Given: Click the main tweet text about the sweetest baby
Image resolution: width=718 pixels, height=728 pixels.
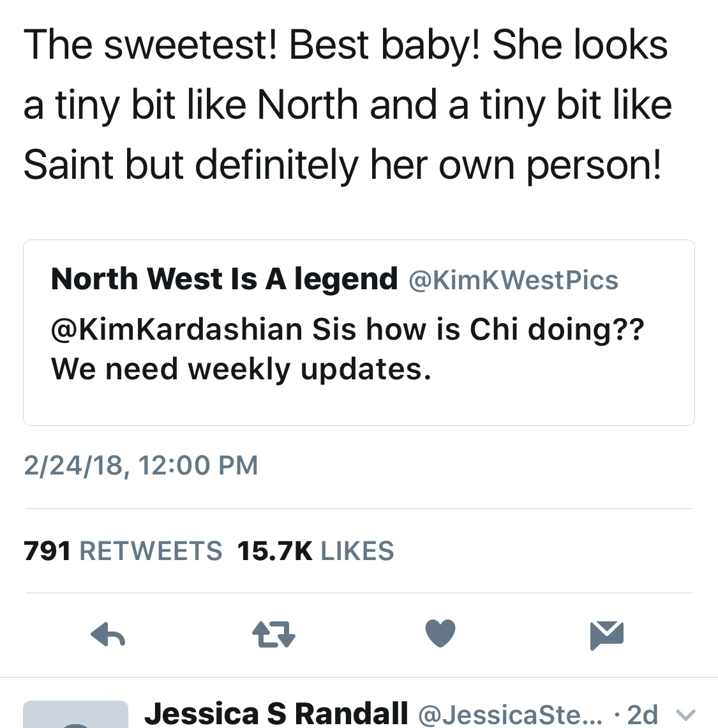Looking at the screenshot, I should pos(347,105).
